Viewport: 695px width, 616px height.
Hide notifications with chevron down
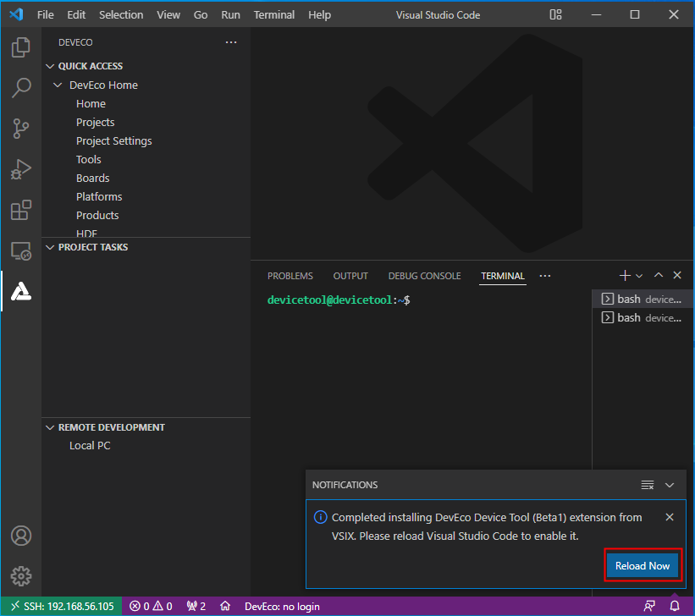tap(670, 485)
